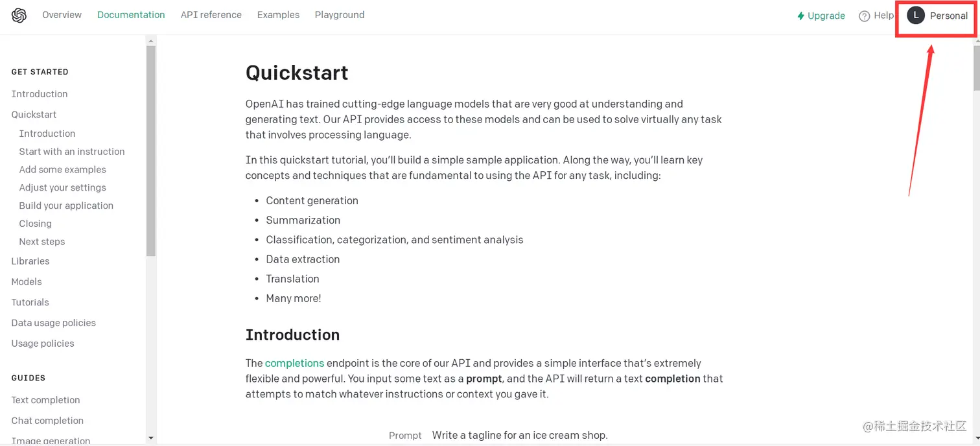Open the L profile avatar

pos(915,16)
